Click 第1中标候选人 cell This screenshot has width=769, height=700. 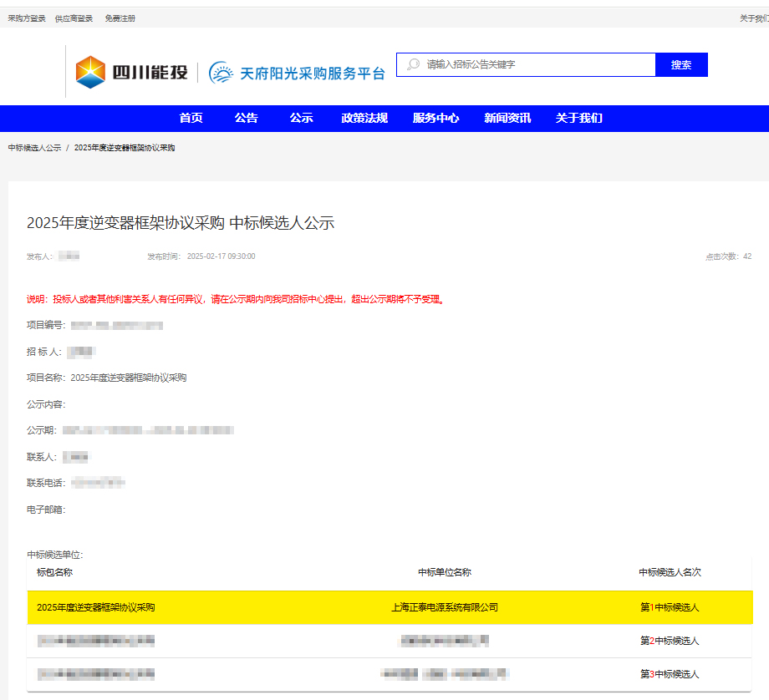670,608
